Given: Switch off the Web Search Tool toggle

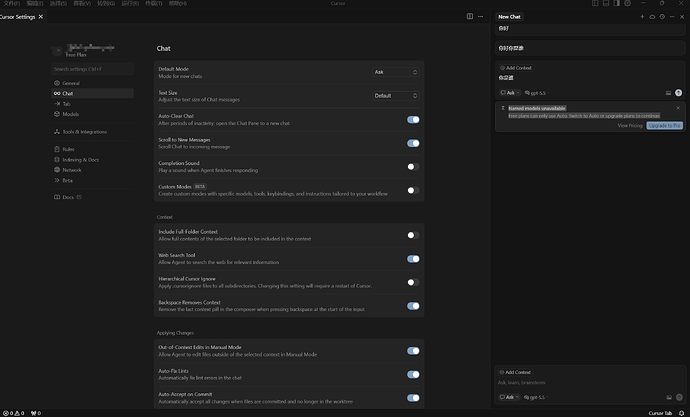Looking at the screenshot, I should 413,259.
